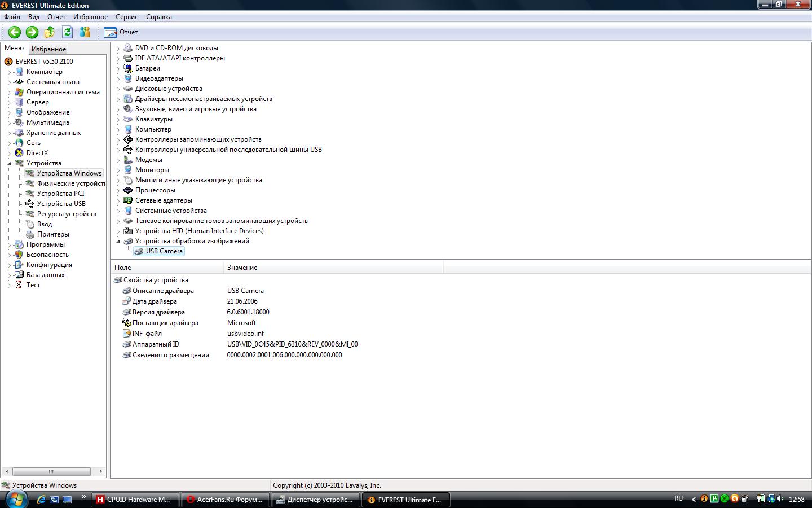Expand the Мультимедиа node
Viewport: 812px width, 508px height.
click(x=9, y=123)
